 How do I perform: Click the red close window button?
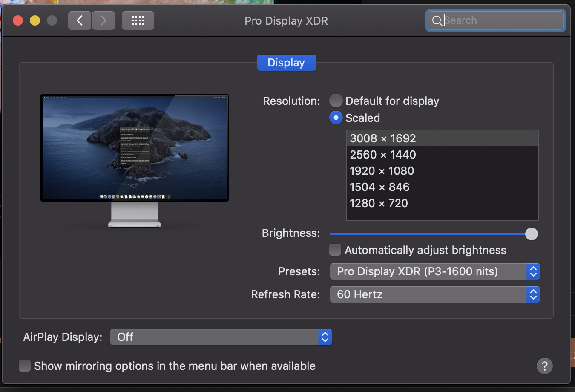18,20
